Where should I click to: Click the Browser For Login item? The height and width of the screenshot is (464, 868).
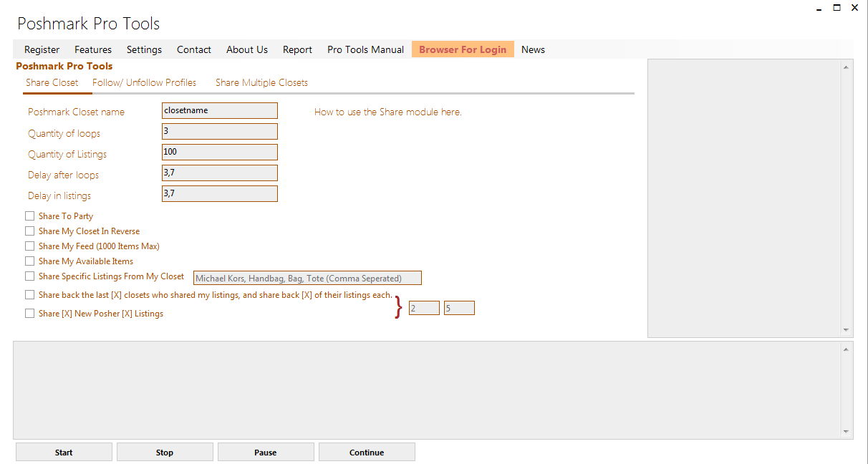[463, 49]
